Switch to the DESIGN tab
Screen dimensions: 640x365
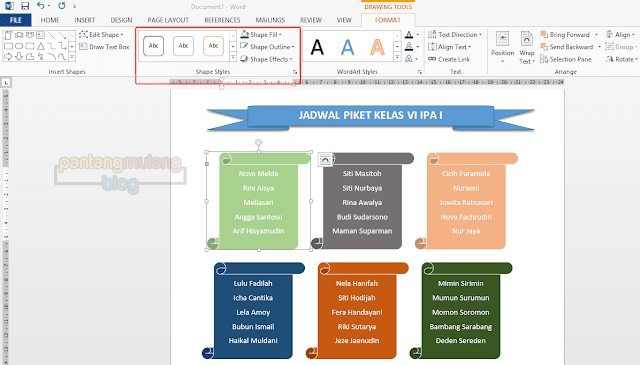pos(121,20)
